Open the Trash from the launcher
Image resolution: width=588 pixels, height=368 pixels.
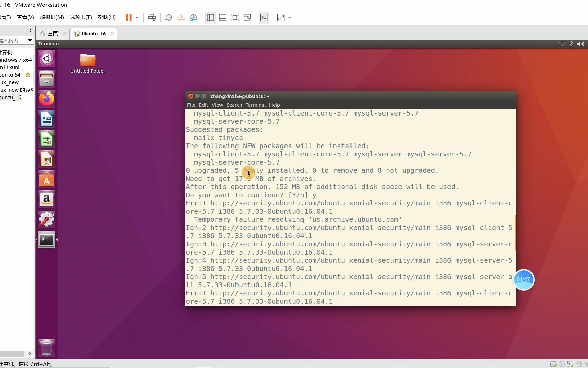pos(47,348)
